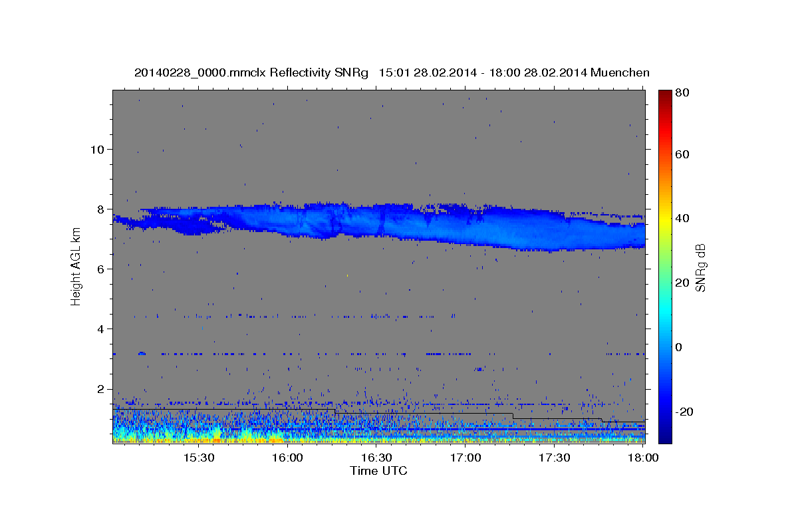Click the plot title text starting with 20140228_0000.mmclx
This screenshot has height=532, width=798.
pos(392,72)
